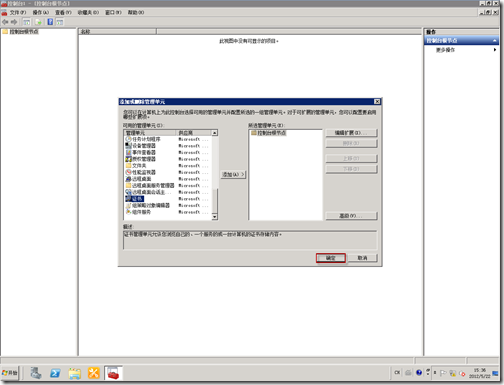This screenshot has height=385, width=504.
Task: Open Windows Explorer folder icon on taskbar
Action: coord(75,373)
